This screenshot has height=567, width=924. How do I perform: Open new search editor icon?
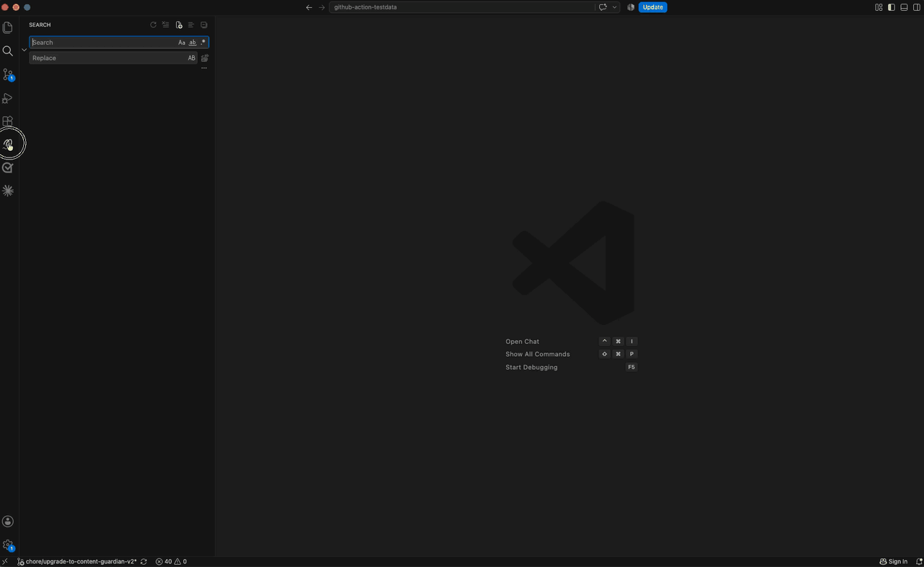pos(178,25)
